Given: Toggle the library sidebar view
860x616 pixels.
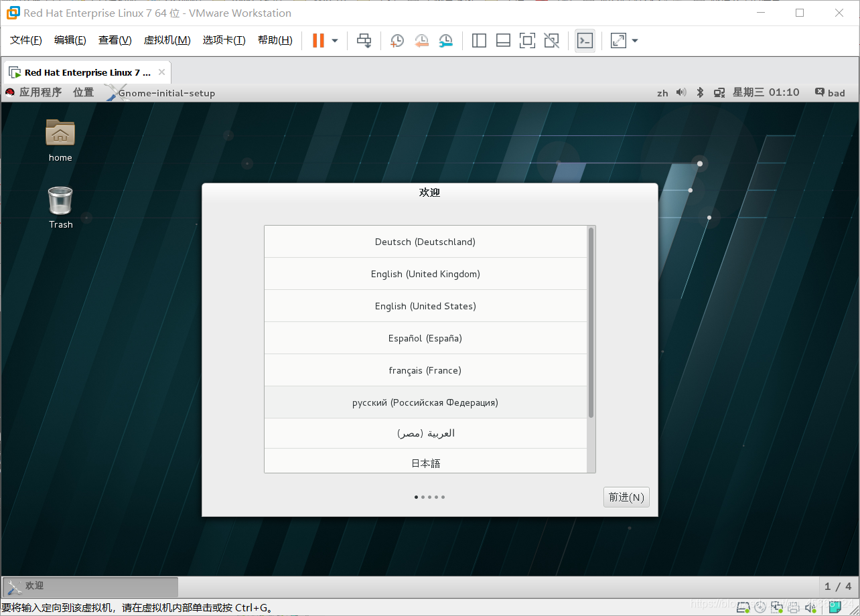Looking at the screenshot, I should 479,41.
